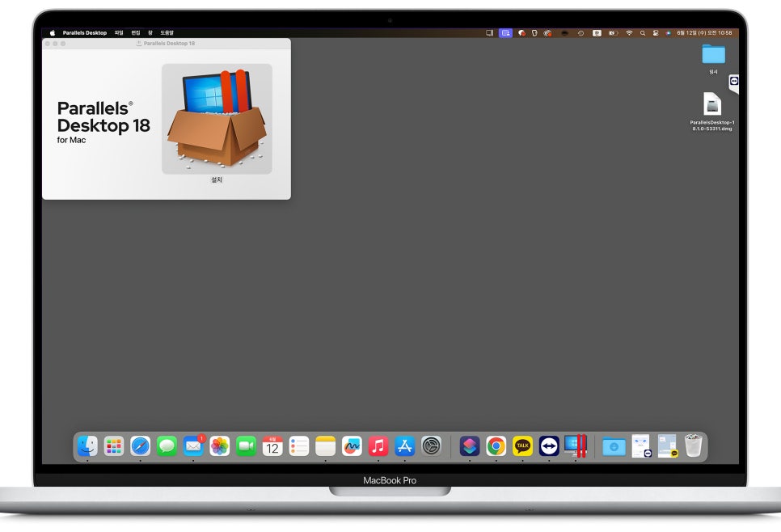Screen dimensions: 781x532
Task: Click the Siri icon in menu bar
Action: pyautogui.click(x=668, y=33)
